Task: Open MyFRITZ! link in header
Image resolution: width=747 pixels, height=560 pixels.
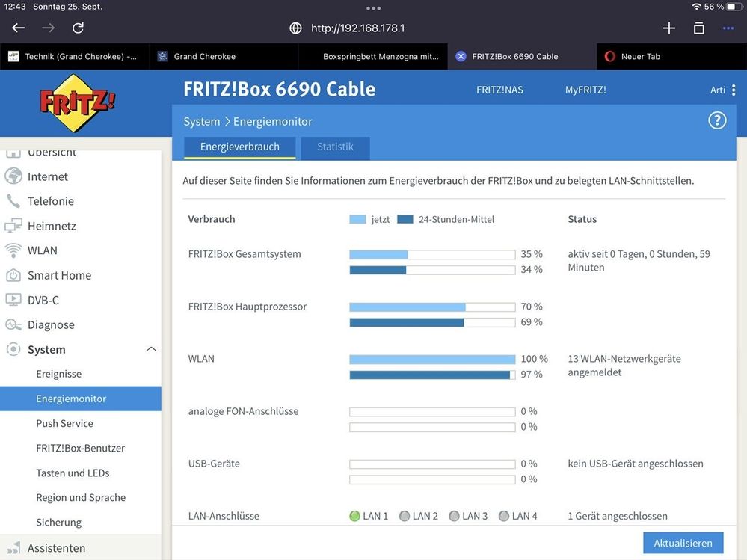Action: coord(585,90)
